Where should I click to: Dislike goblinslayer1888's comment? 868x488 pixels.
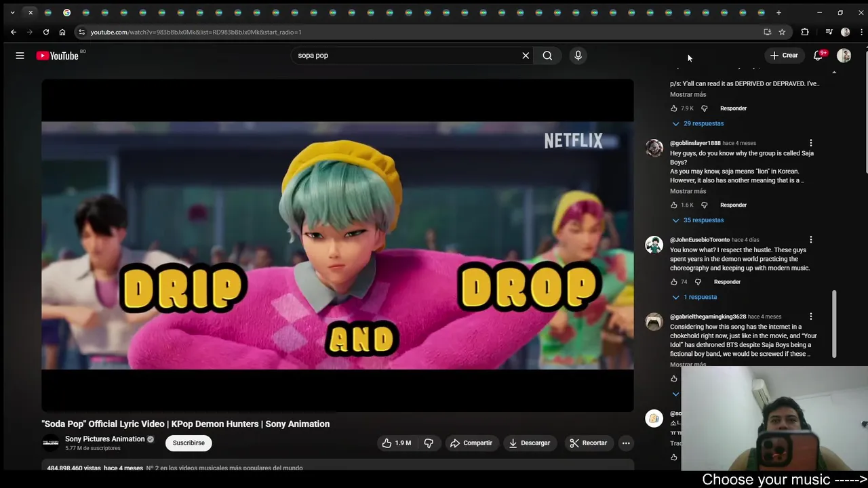pyautogui.click(x=704, y=205)
